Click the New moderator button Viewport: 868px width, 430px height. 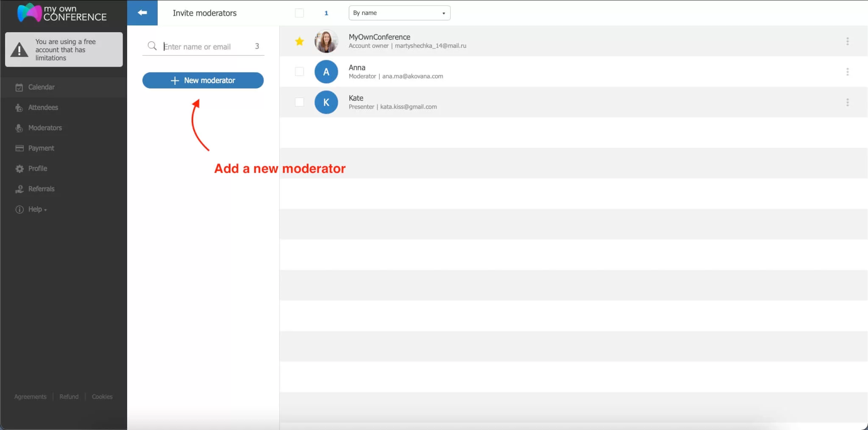pyautogui.click(x=203, y=80)
